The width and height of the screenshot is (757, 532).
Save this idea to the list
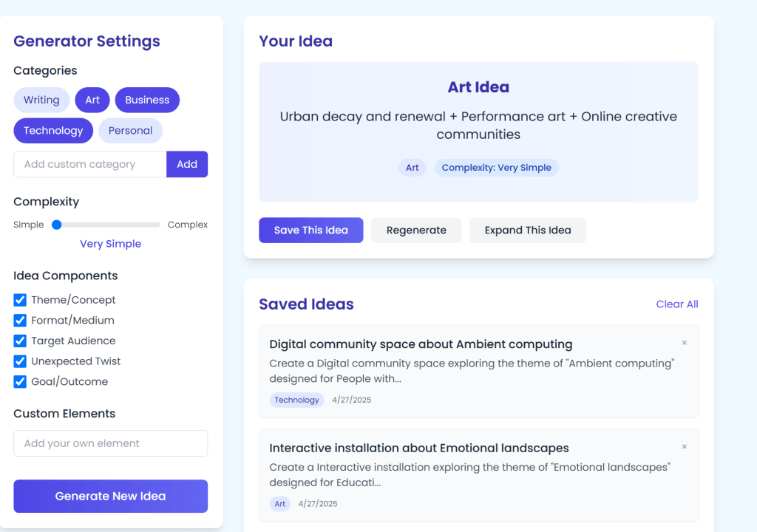310,230
